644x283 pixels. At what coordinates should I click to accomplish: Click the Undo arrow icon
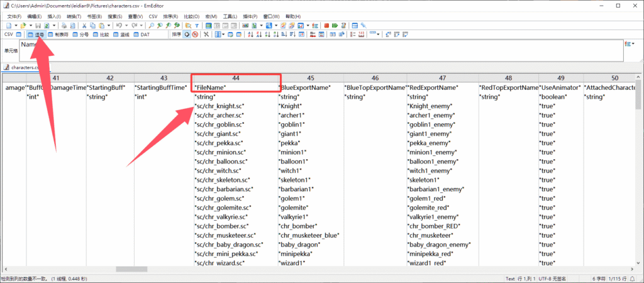pyautogui.click(x=119, y=25)
